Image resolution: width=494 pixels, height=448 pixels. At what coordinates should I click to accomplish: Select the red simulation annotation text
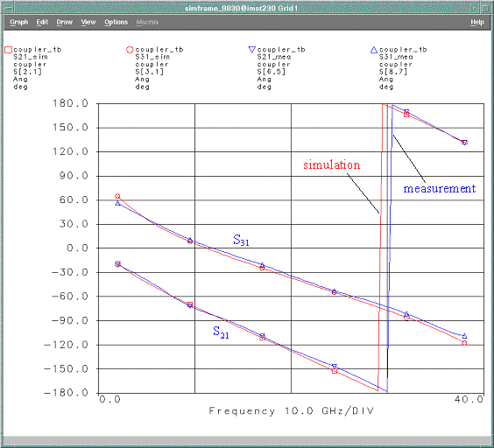(x=331, y=165)
